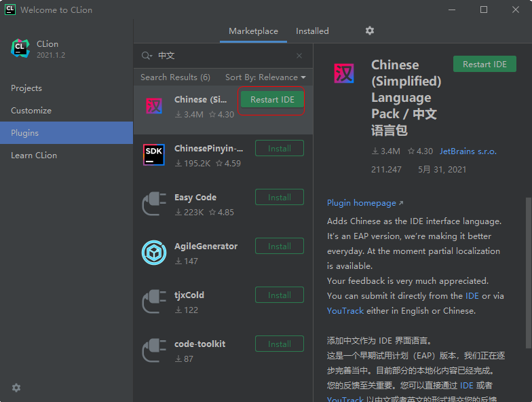Open the bottom-left settings gear menu
Viewport: 532px width, 402px height.
coord(16,388)
